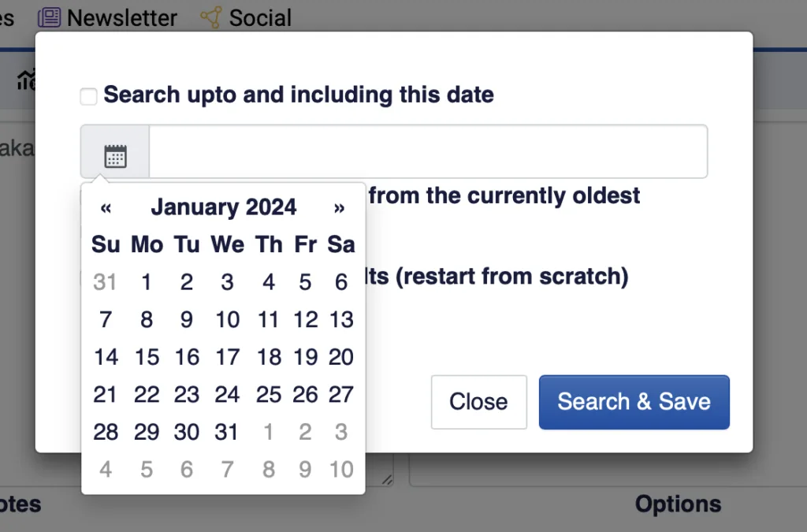The height and width of the screenshot is (532, 807).
Task: Click the calendar icon beside date field
Action: [x=115, y=155]
